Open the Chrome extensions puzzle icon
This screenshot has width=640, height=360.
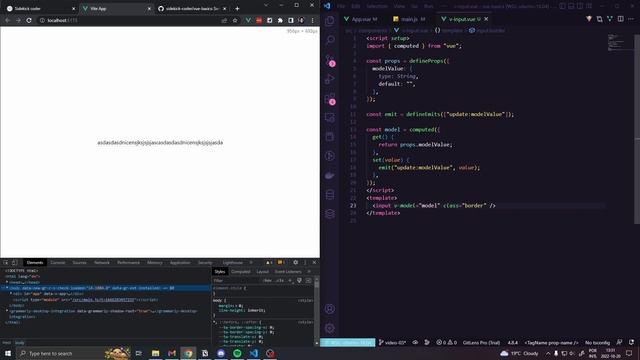(280, 20)
